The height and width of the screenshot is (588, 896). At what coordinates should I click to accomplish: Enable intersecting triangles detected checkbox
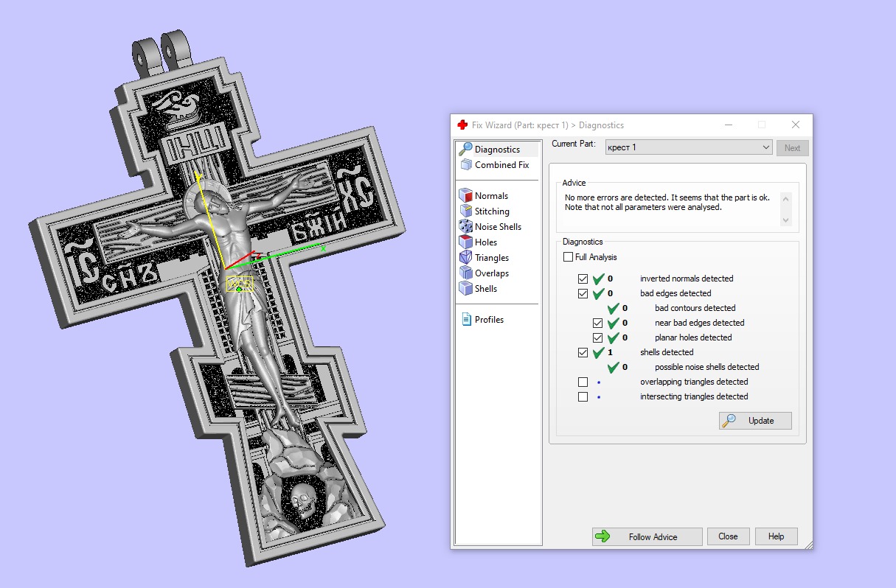point(583,396)
